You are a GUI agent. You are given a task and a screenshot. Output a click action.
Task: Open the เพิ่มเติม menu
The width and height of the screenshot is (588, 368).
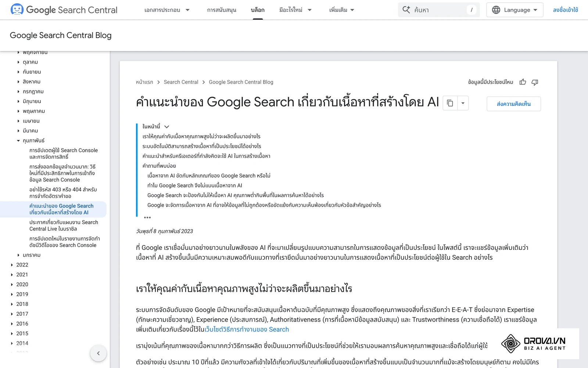[x=342, y=10]
